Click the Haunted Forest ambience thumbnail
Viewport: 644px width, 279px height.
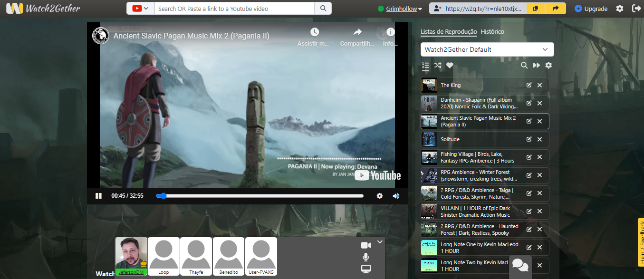coord(429,230)
